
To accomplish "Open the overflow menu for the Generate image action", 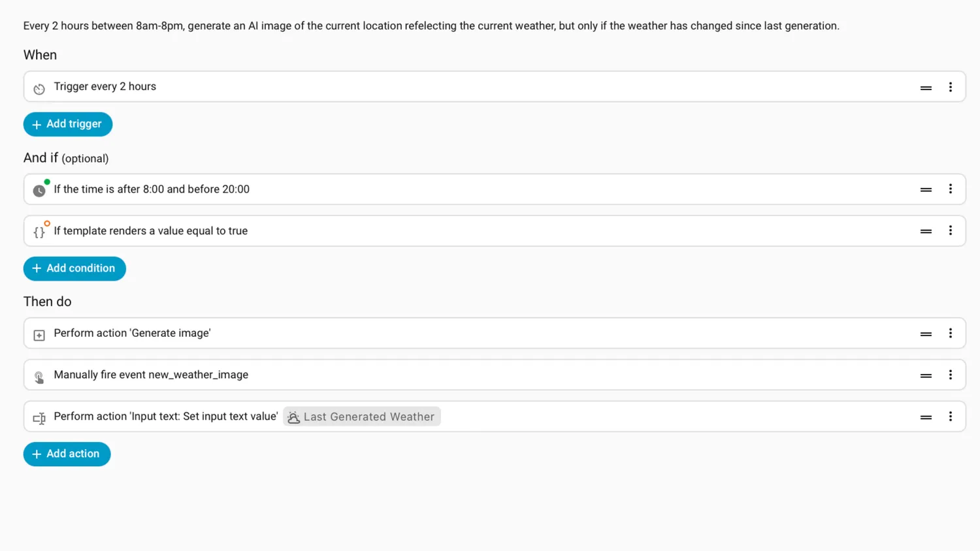I will click(x=951, y=334).
